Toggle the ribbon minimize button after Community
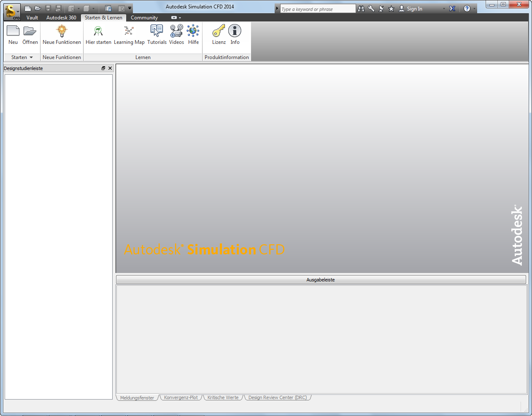This screenshot has width=532, height=416. [x=174, y=18]
